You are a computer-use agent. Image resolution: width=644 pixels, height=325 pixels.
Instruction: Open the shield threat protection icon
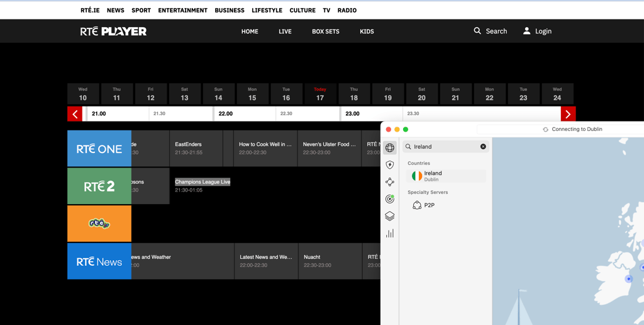click(390, 165)
